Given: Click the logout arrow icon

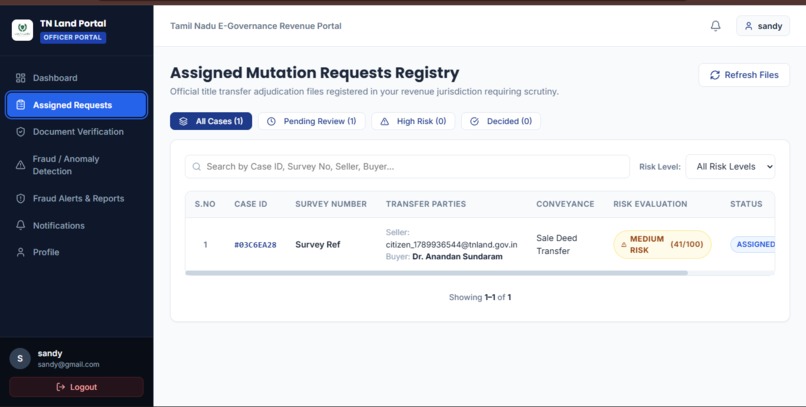Looking at the screenshot, I should click(x=61, y=387).
